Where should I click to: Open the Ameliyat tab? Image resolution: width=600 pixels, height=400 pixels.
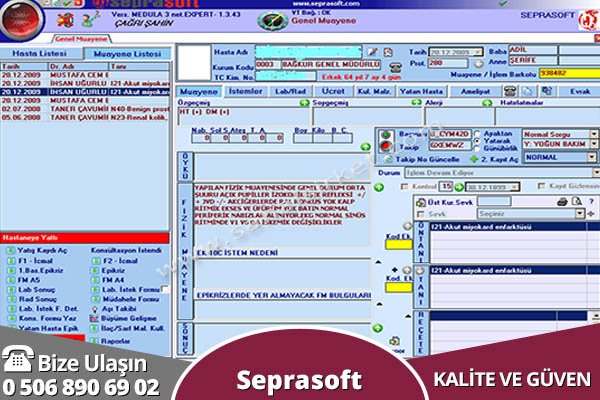pyautogui.click(x=475, y=91)
